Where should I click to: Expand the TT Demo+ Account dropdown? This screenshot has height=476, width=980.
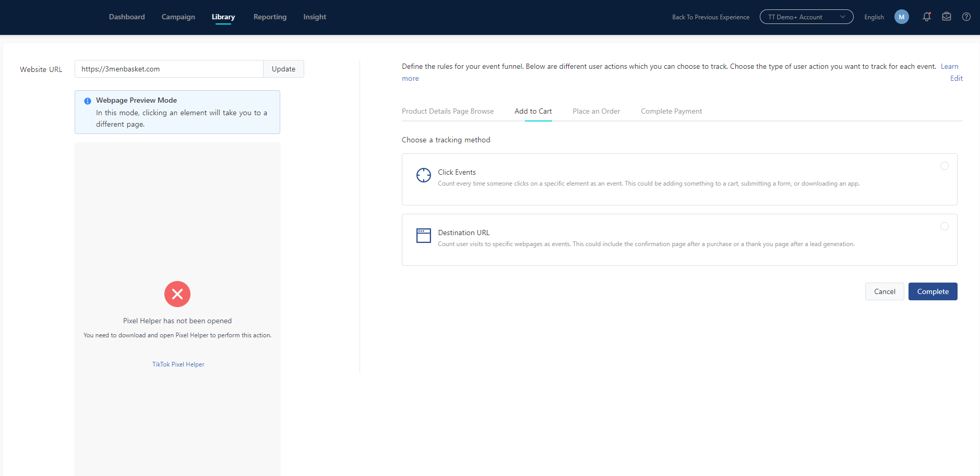tap(807, 17)
